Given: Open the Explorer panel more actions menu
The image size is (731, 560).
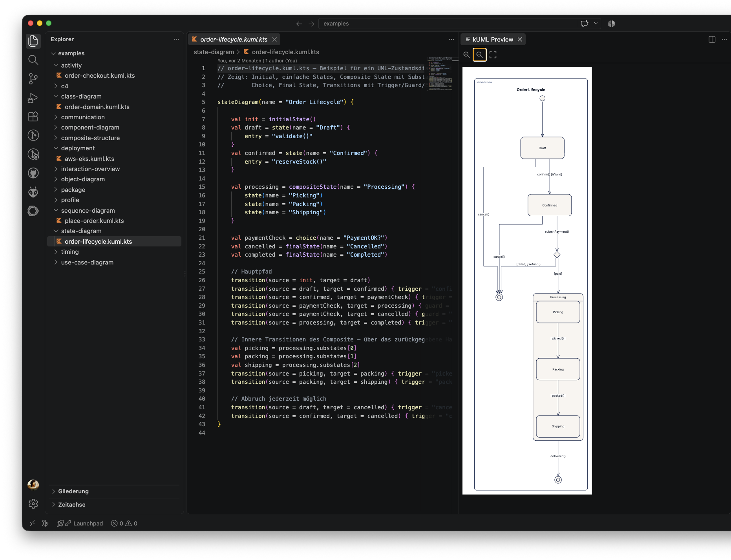Looking at the screenshot, I should (x=177, y=39).
